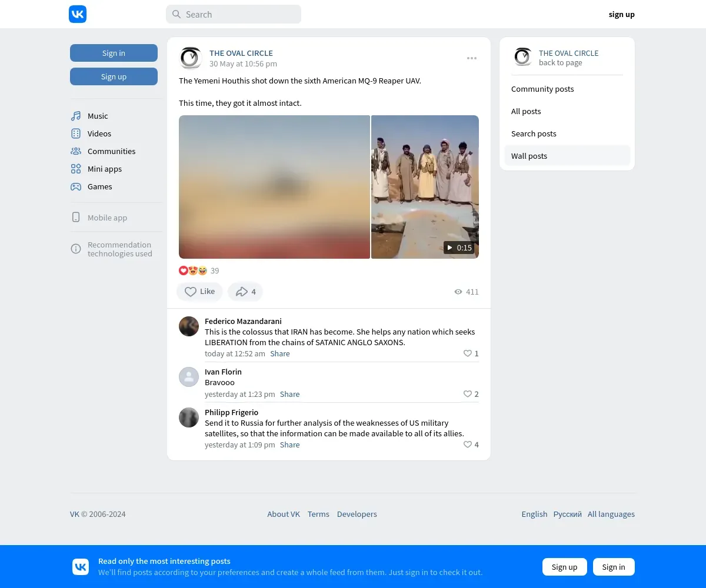
Task: Click the magnifier icon in the search bar
Action: click(x=176, y=14)
